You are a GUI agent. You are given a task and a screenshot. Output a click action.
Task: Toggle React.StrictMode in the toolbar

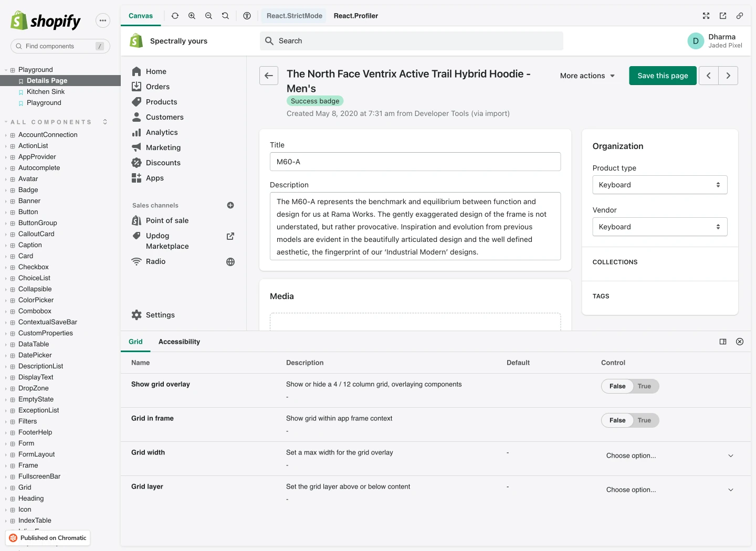point(294,16)
